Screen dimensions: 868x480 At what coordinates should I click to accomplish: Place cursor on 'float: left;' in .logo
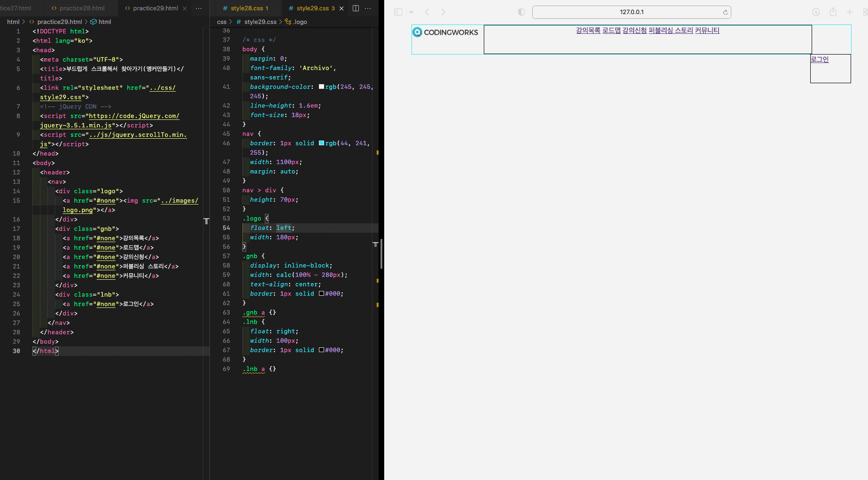coord(272,228)
